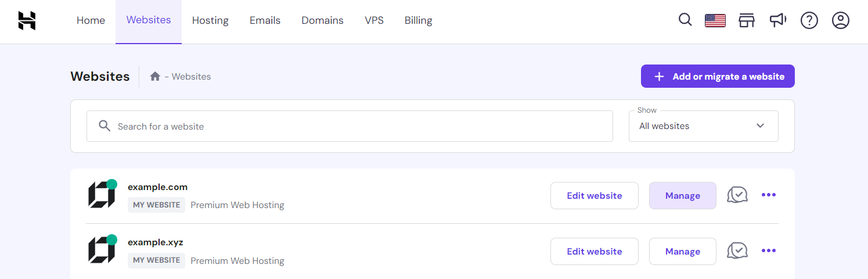
Task: Open three-dot menu for example.xyz
Action: tap(769, 251)
